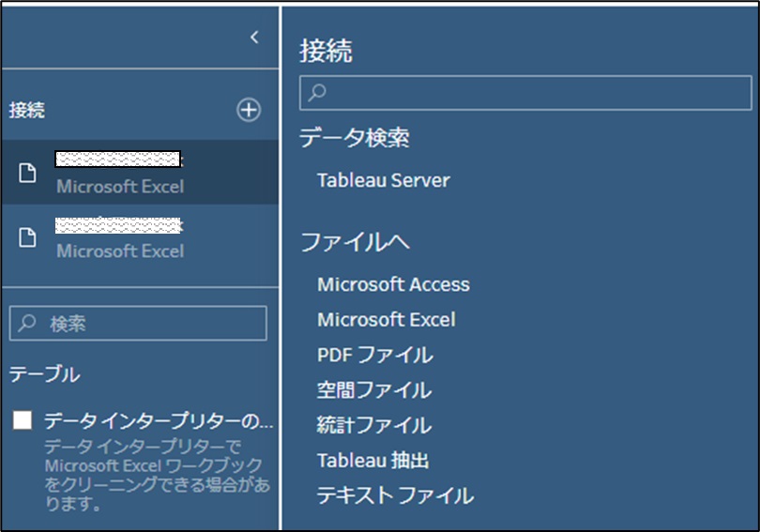The width and height of the screenshot is (760, 532).
Task: Click the magnifier icon in the 接続 search bar
Action: [318, 93]
